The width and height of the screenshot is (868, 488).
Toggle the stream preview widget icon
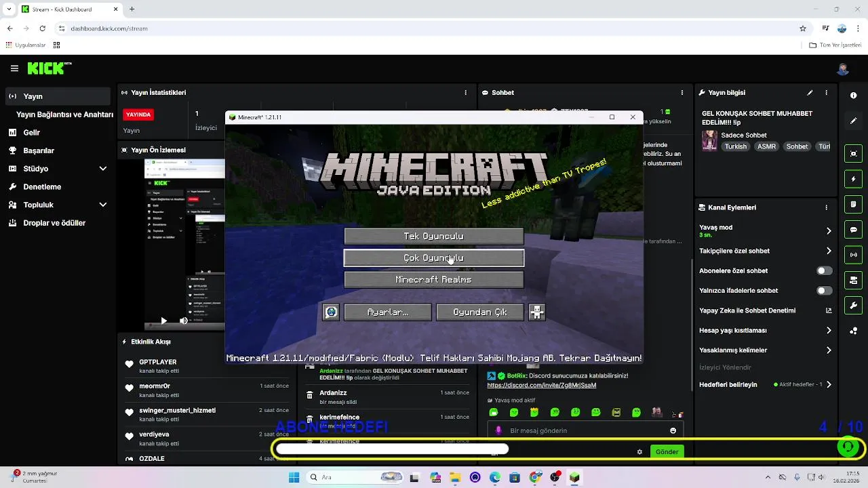pos(853,154)
